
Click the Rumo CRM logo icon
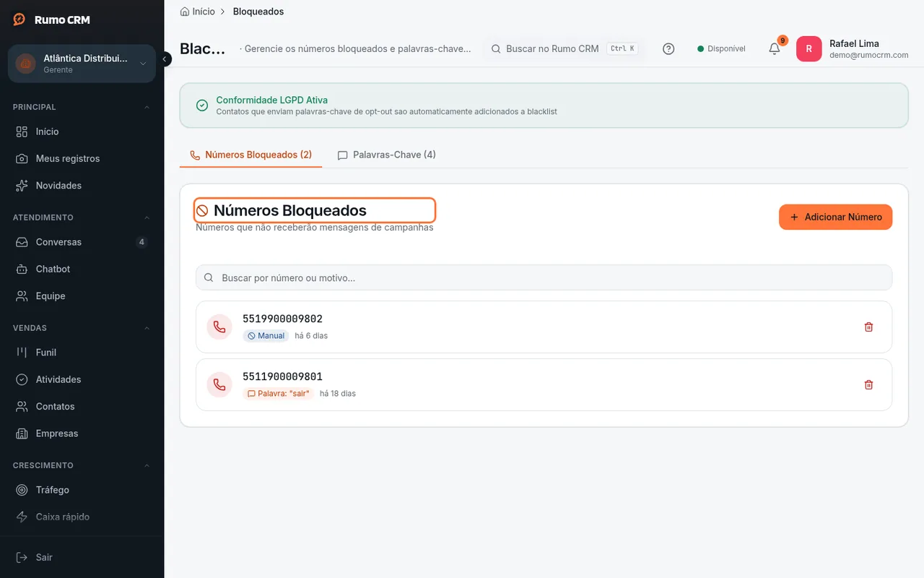19,20
